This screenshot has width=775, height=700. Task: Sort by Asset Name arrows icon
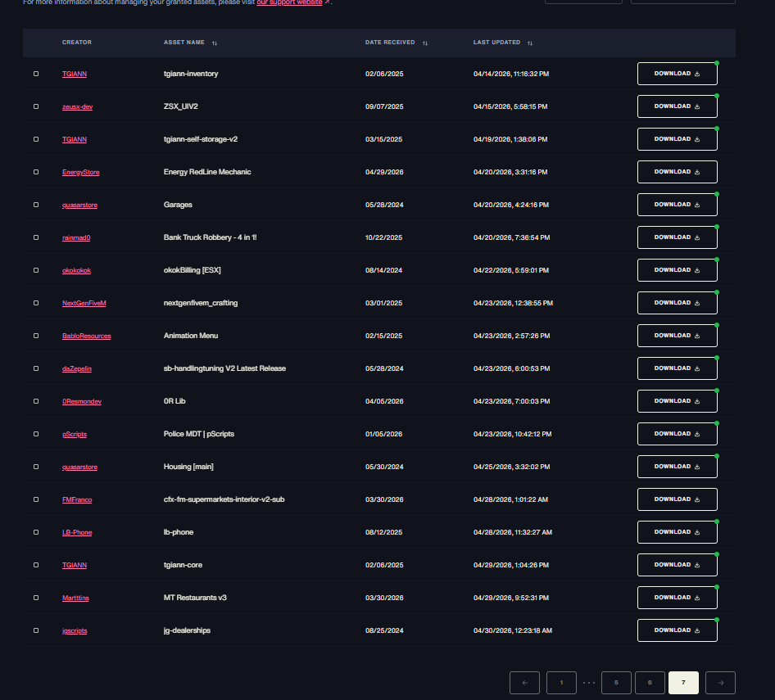pyautogui.click(x=215, y=43)
